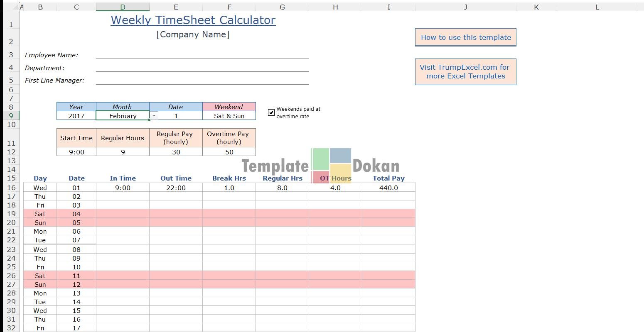
Task: Select the Overtime Pay hourly value 50
Action: (x=229, y=152)
